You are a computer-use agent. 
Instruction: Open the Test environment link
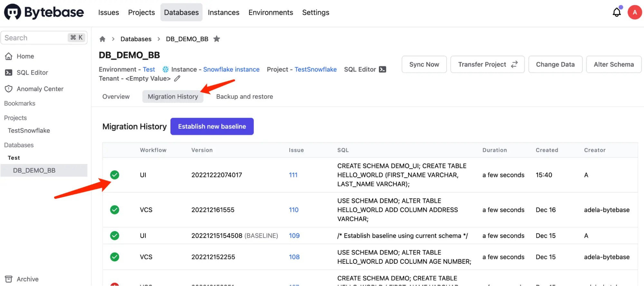[x=149, y=69]
